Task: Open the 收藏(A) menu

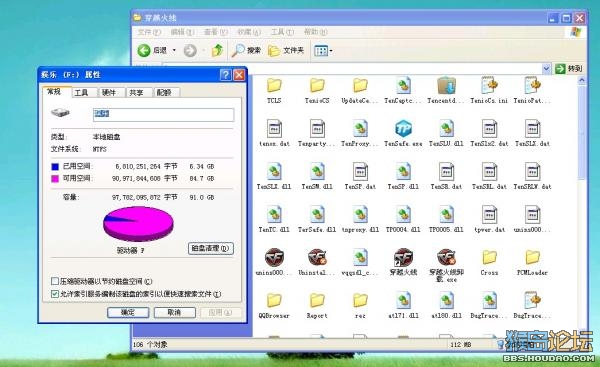Action: coord(249,32)
